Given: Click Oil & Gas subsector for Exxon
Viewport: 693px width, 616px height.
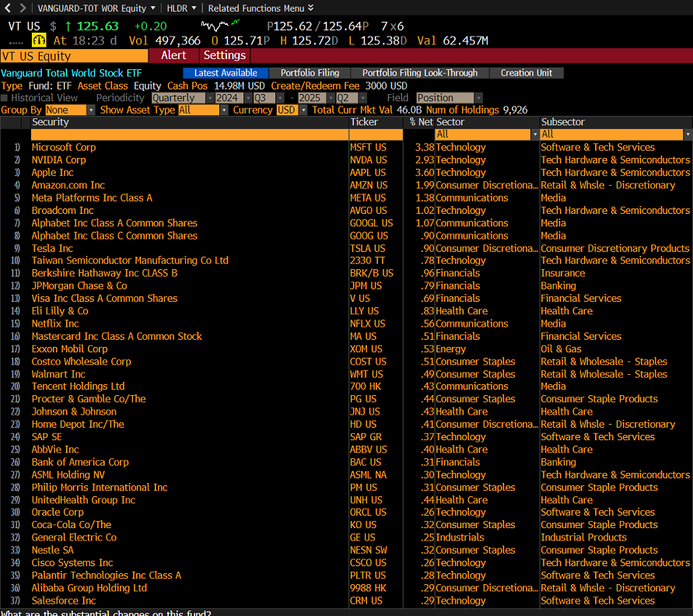Looking at the screenshot, I should pos(561,349).
